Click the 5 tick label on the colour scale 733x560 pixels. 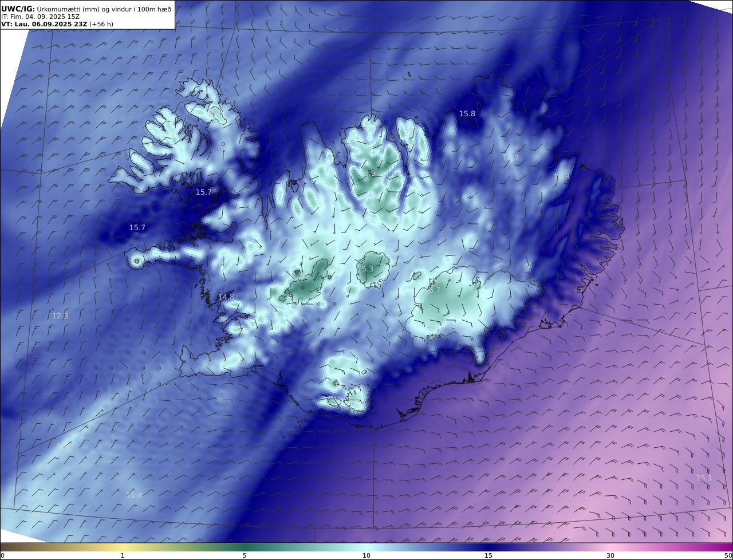[245, 555]
